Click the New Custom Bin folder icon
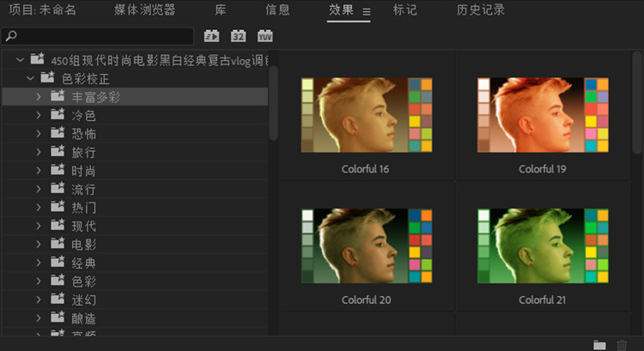Image resolution: width=644 pixels, height=351 pixels. click(599, 345)
